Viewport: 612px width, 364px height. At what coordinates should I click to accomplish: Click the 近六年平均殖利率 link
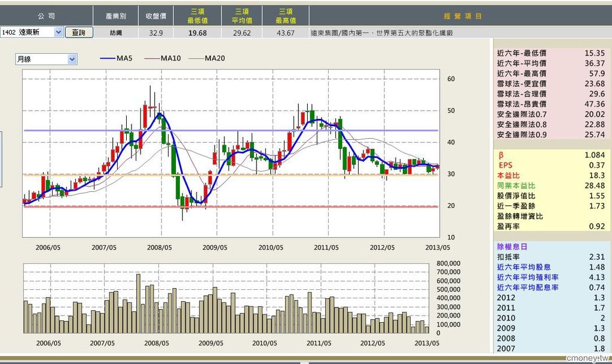(528, 277)
